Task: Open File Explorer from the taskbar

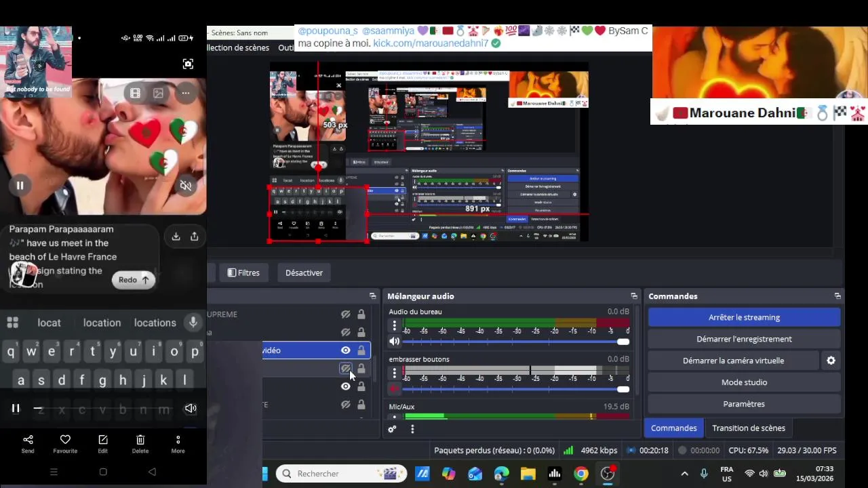Action: click(528, 474)
